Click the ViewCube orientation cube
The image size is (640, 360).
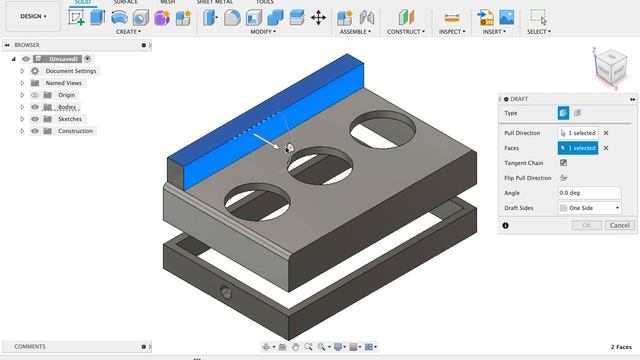click(611, 68)
